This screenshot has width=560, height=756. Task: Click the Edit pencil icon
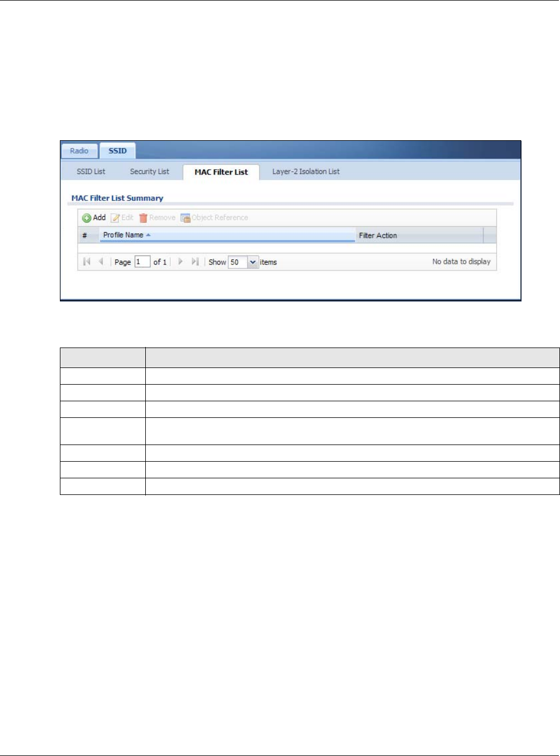[x=115, y=218]
